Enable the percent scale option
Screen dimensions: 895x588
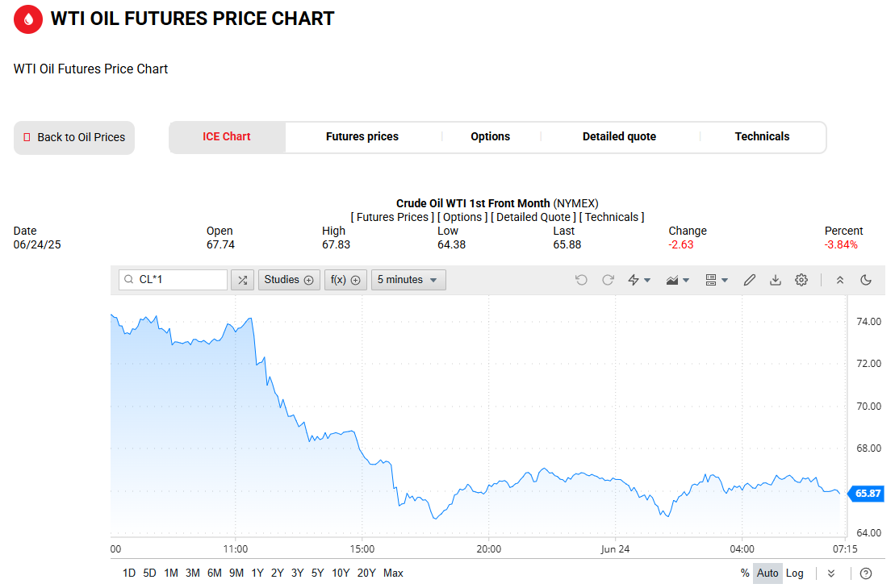coord(745,573)
